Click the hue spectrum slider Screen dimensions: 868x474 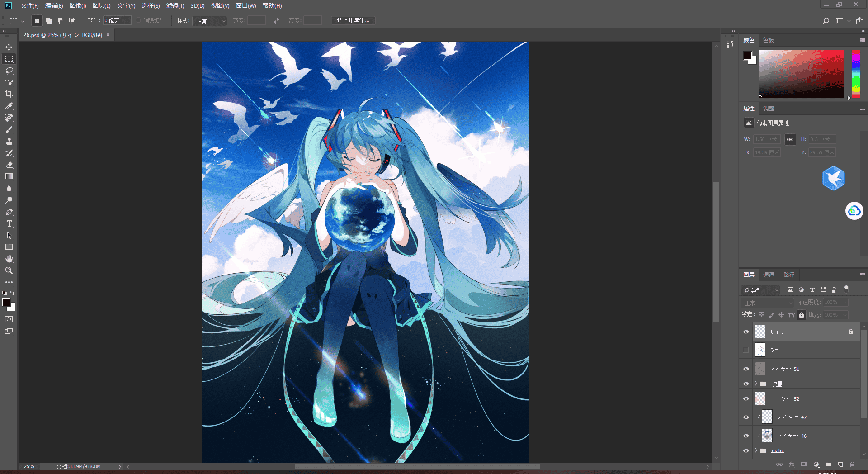tap(856, 74)
